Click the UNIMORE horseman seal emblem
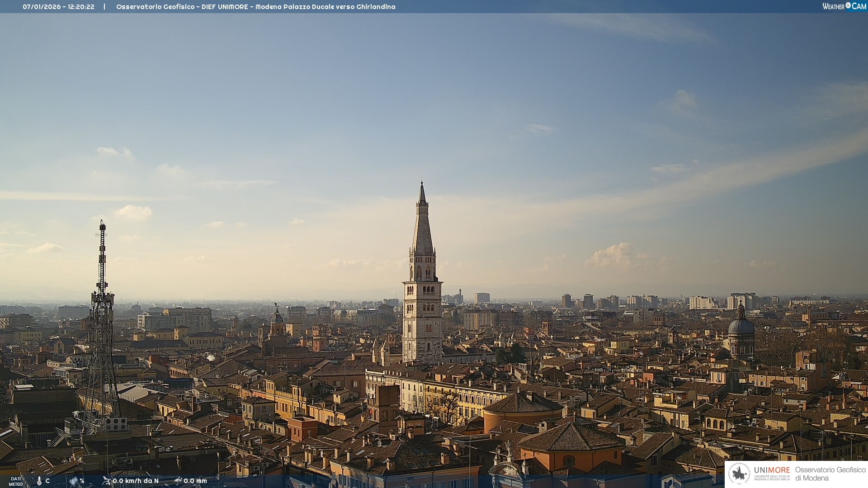This screenshot has width=868, height=488. (739, 474)
